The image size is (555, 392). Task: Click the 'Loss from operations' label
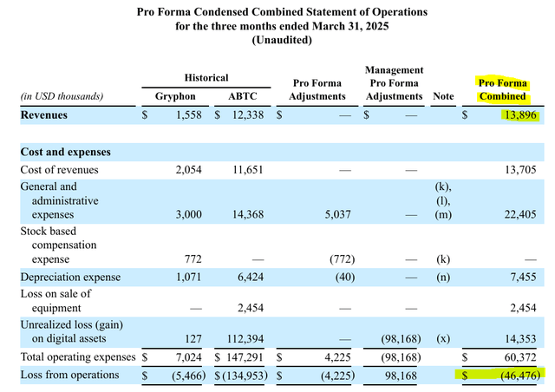69,375
